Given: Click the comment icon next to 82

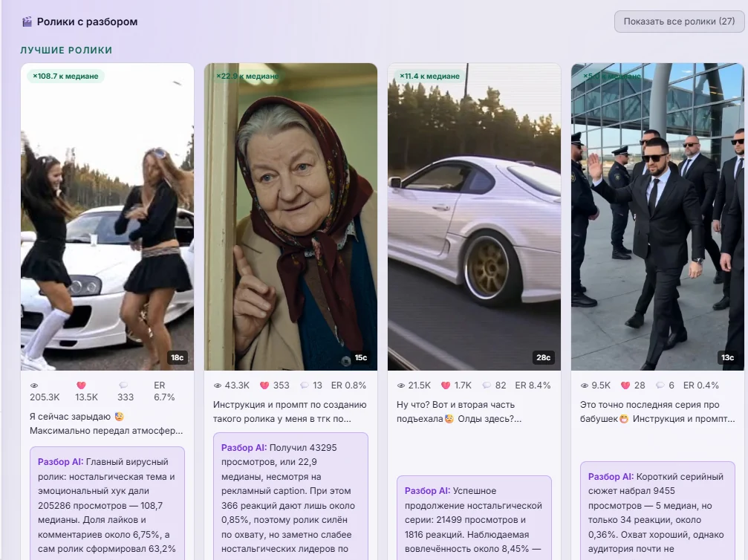Looking at the screenshot, I should coord(487,385).
